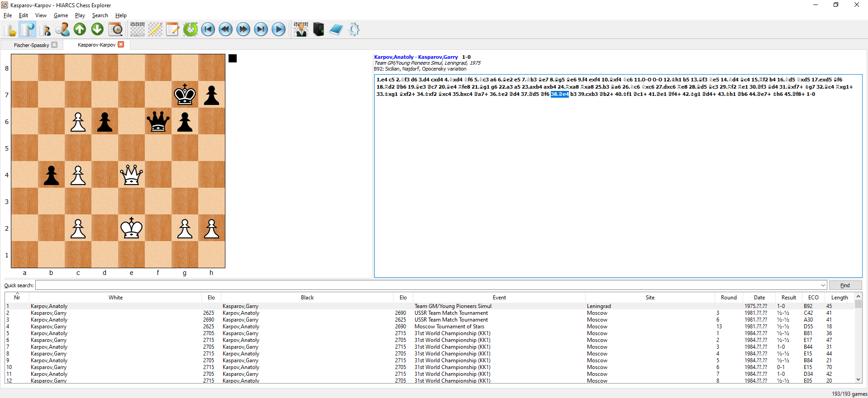Sort games by the Site column header

(650, 298)
